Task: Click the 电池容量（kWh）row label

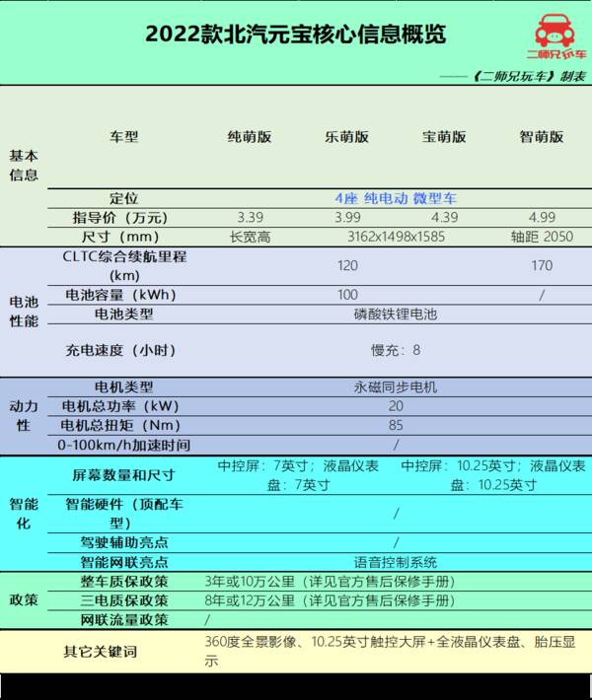Action: [x=120, y=295]
